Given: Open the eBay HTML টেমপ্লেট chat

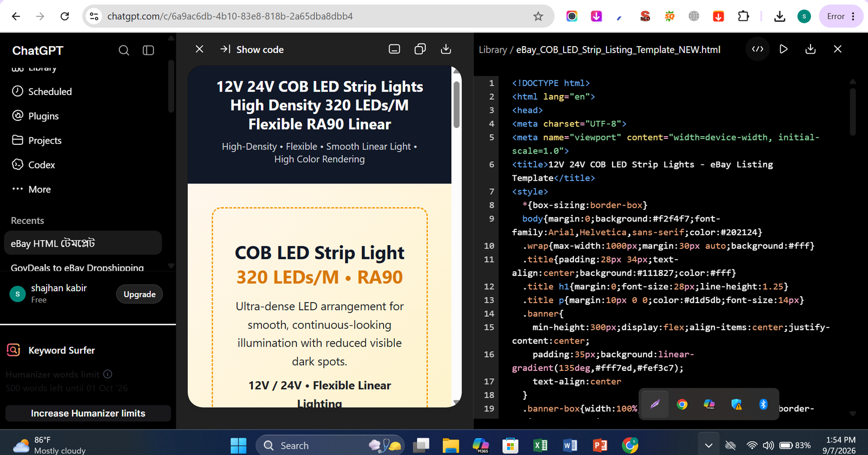Looking at the screenshot, I should tap(82, 243).
